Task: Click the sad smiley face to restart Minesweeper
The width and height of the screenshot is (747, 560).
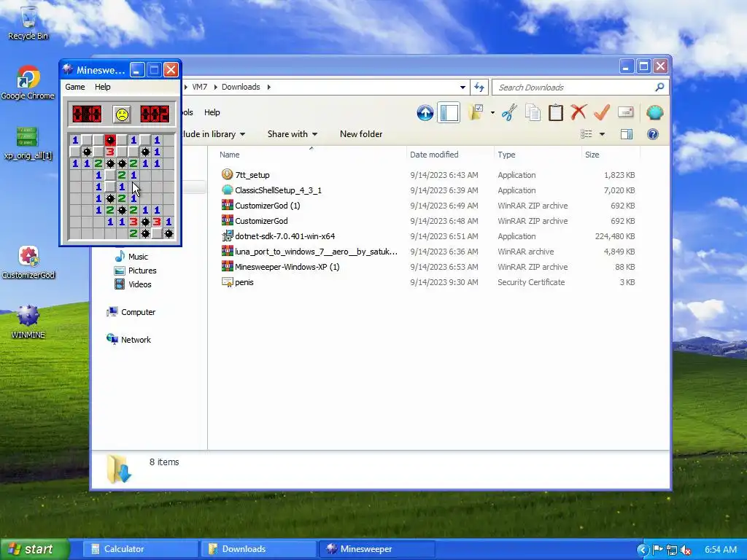Action: pos(122,114)
